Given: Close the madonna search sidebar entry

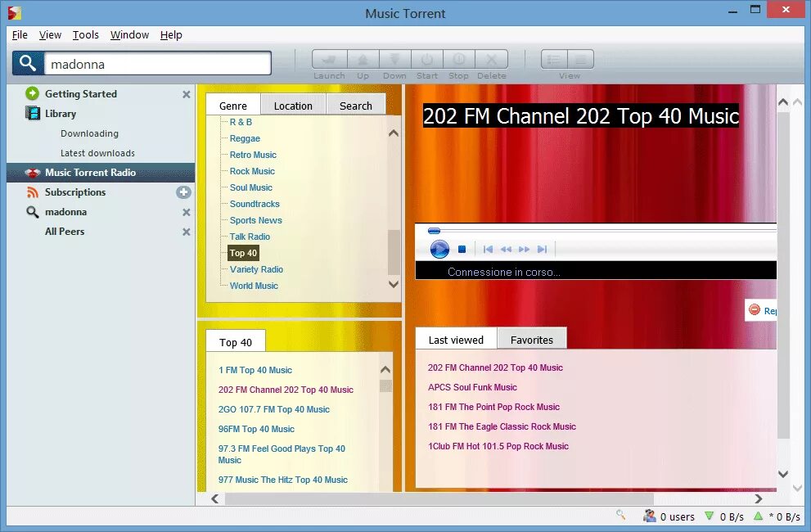Looking at the screenshot, I should [187, 212].
